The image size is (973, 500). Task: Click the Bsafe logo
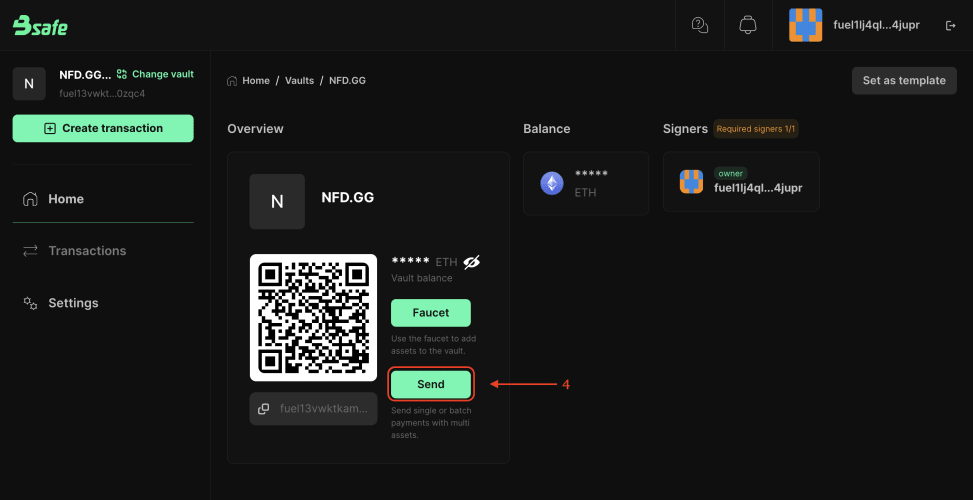click(40, 25)
